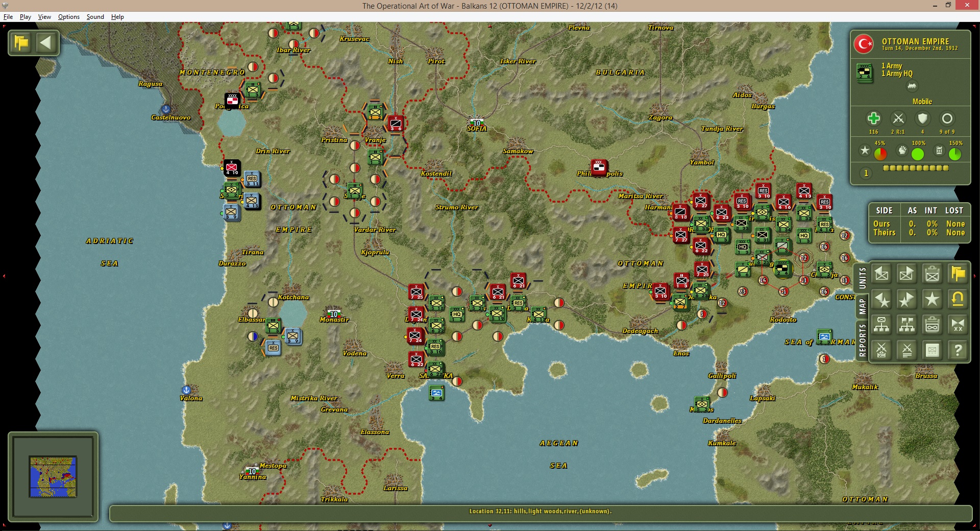Click the next-unit button (envelope with right arrow)
The height and width of the screenshot is (531, 980).
[x=907, y=274]
